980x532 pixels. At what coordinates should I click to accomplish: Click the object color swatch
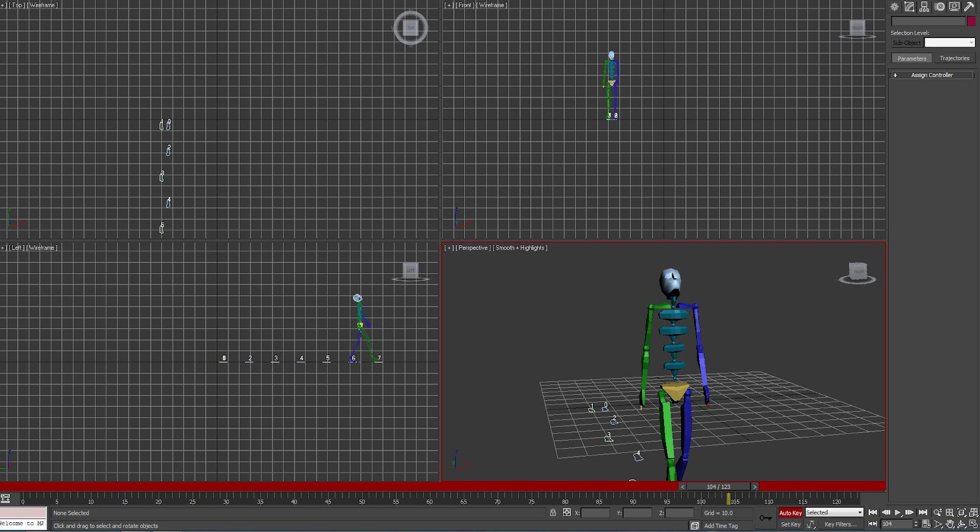point(971,21)
